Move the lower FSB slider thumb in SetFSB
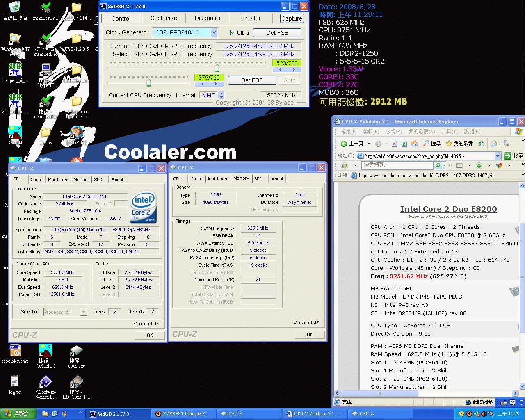The width and height of the screenshot is (525, 420). click(x=148, y=82)
